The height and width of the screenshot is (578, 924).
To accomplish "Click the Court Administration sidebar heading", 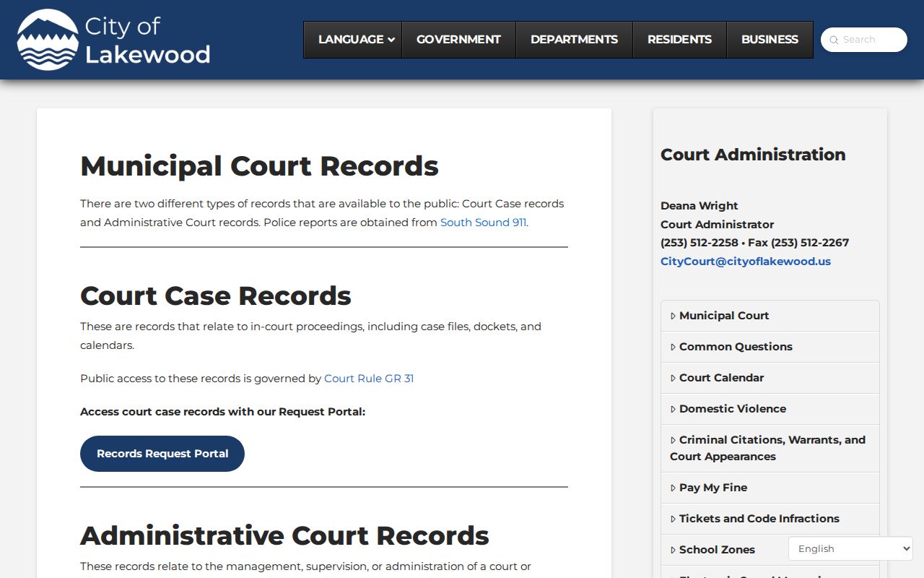I will point(753,155).
